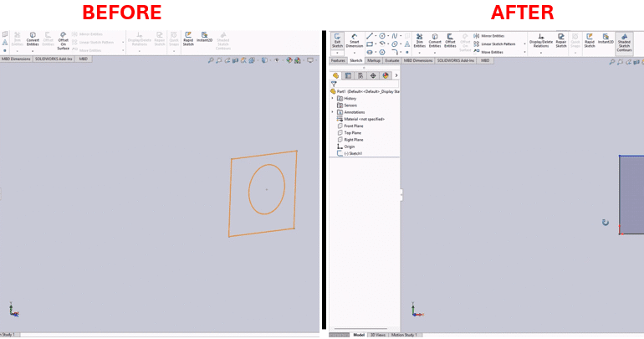Toggle Shaded Sketch Contours in AFTER toolbar
The image size is (644, 339).
pos(624,43)
